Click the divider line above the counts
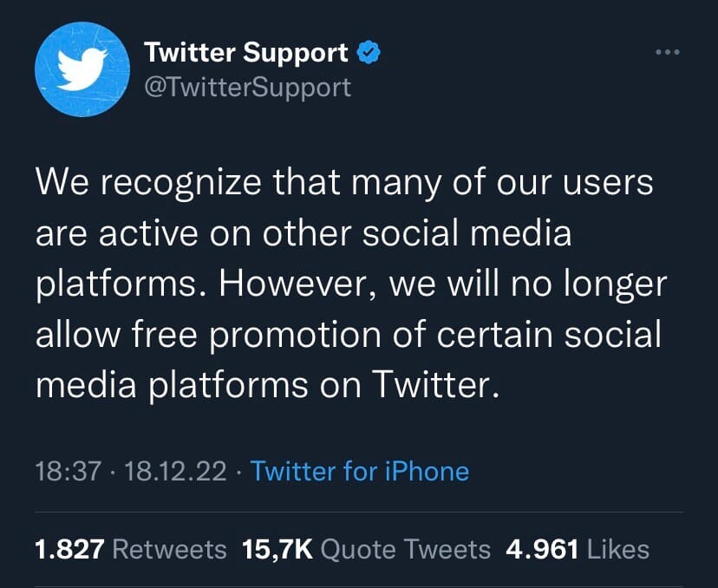The width and height of the screenshot is (718, 588). pos(359,512)
